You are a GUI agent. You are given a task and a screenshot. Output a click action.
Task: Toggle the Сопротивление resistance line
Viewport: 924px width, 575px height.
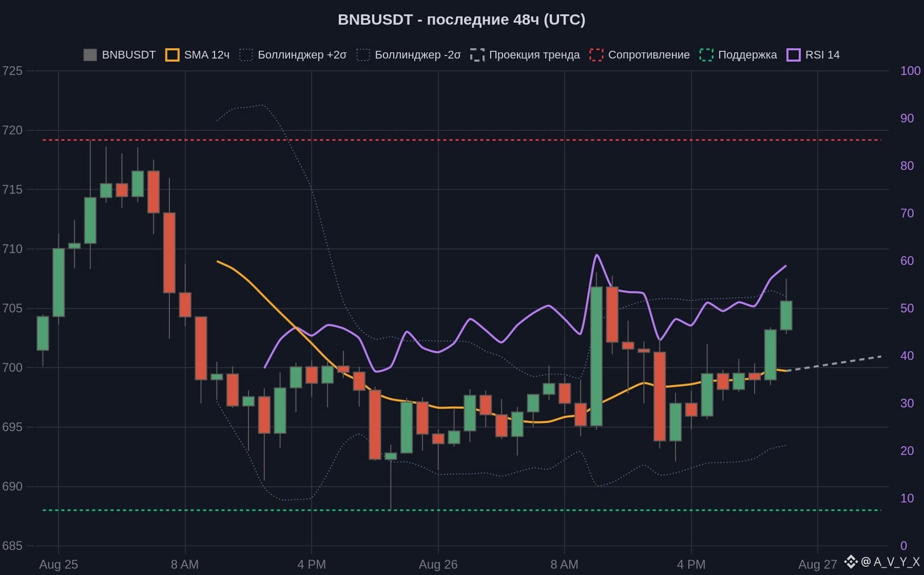coord(640,55)
